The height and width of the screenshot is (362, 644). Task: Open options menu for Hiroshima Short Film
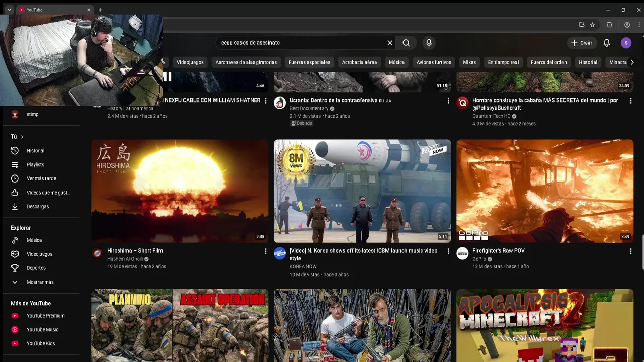click(266, 251)
